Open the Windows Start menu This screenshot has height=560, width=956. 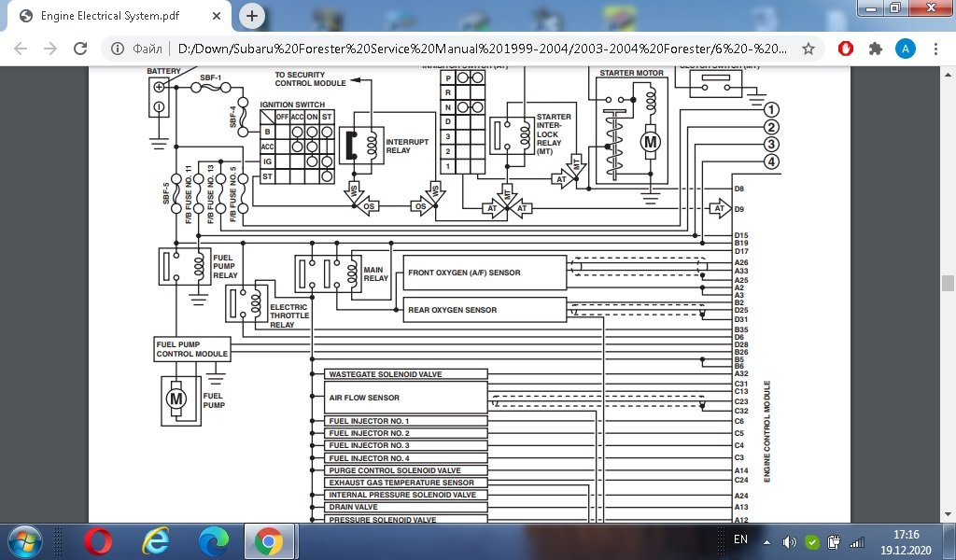click(x=24, y=540)
